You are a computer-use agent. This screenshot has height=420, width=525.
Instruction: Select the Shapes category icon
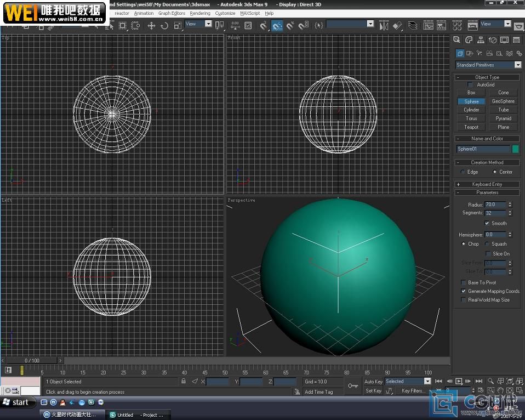pyautogui.click(x=470, y=53)
